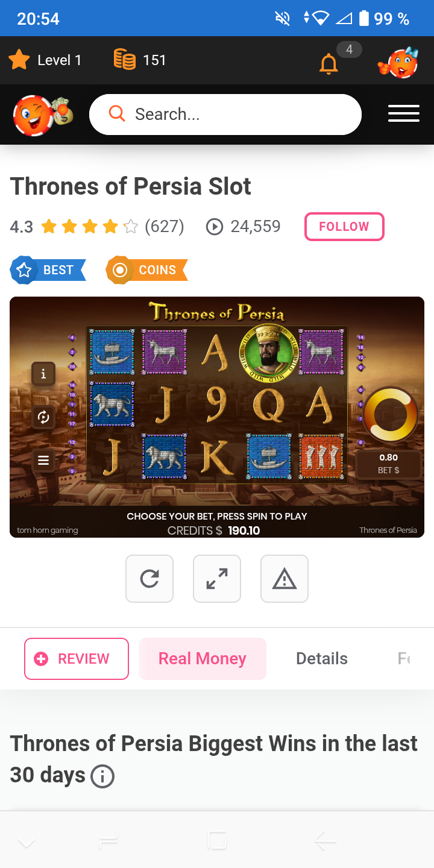Click the info icon beside Biggest Wins
This screenshot has height=868, width=434.
[102, 776]
